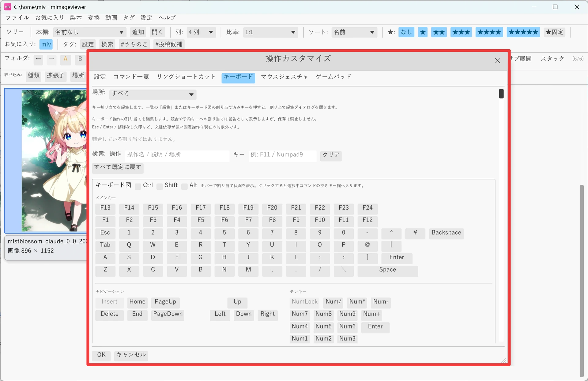This screenshot has width=588, height=381.
Task: Open the 動画 menu
Action: [x=111, y=18]
